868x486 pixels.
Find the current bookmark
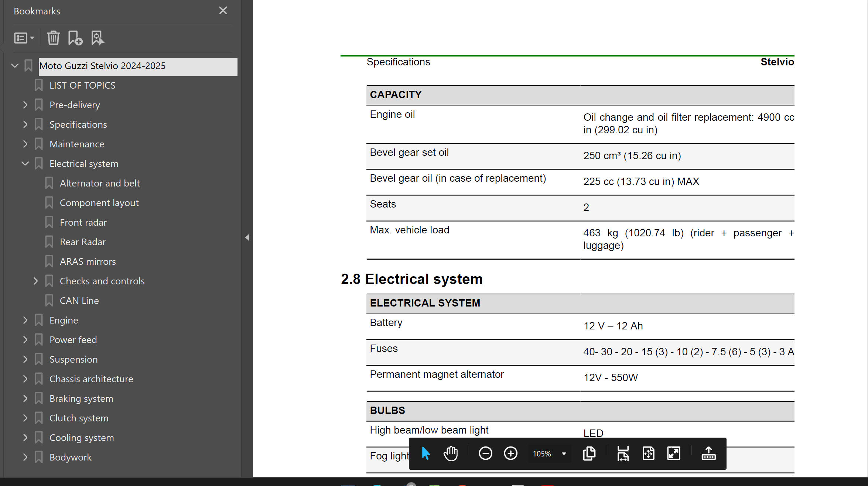tap(98, 38)
